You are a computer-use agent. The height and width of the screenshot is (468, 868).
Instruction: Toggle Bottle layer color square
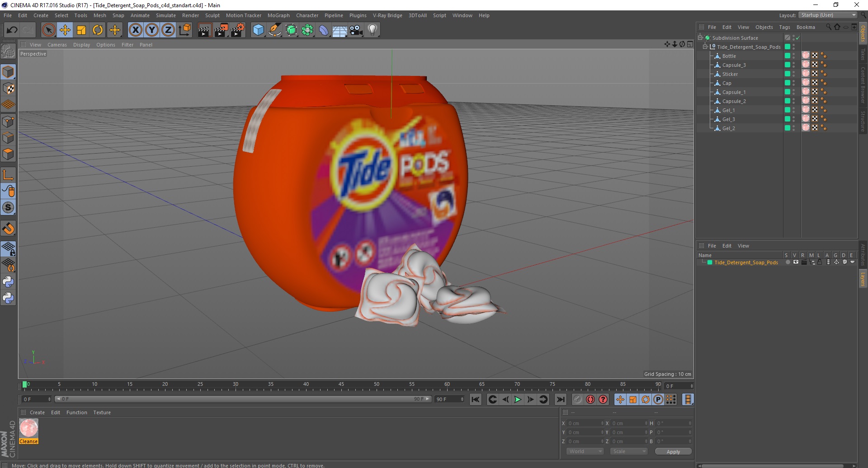[x=788, y=56]
